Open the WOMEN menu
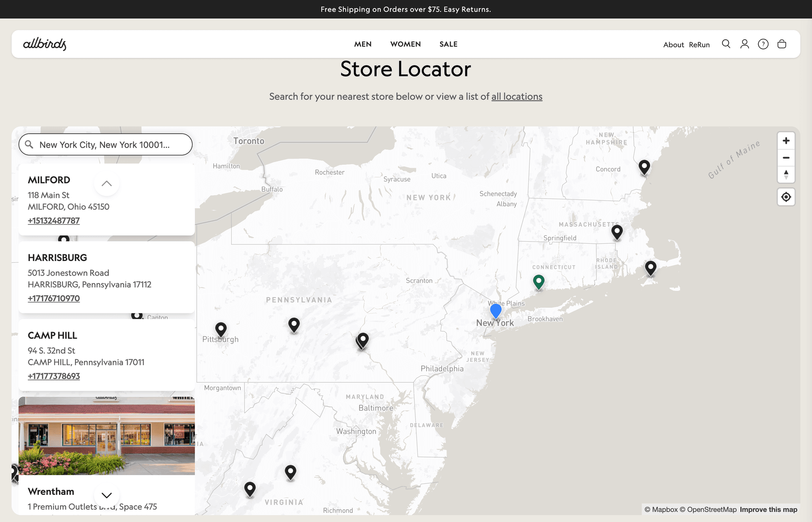The height and width of the screenshot is (522, 812). tap(405, 44)
